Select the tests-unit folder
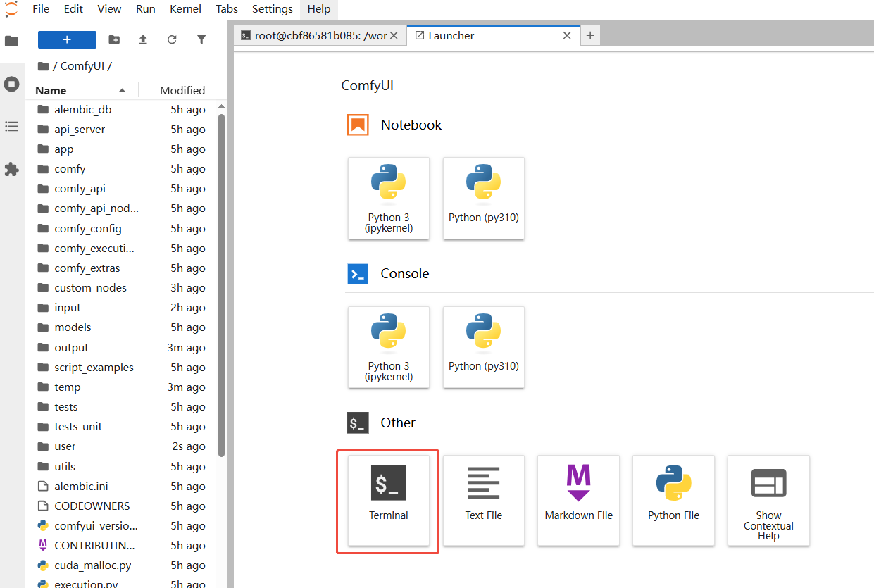 [121, 427]
